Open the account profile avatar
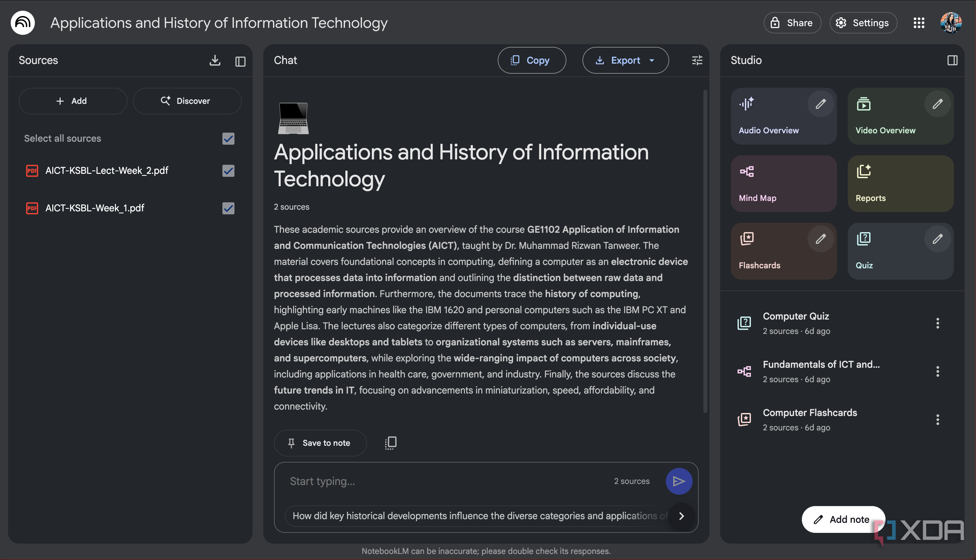The image size is (976, 560). click(x=951, y=23)
